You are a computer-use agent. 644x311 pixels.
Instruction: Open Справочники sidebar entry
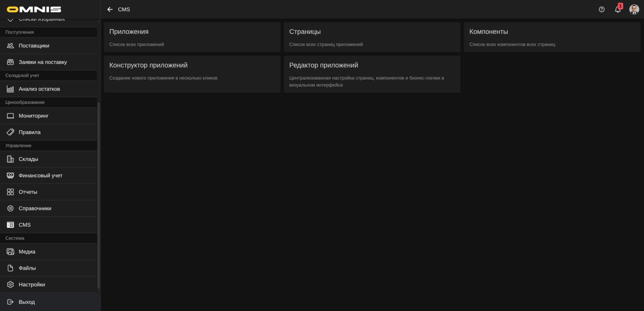(x=35, y=209)
